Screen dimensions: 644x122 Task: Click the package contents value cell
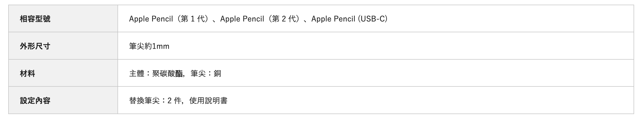(x=376, y=100)
